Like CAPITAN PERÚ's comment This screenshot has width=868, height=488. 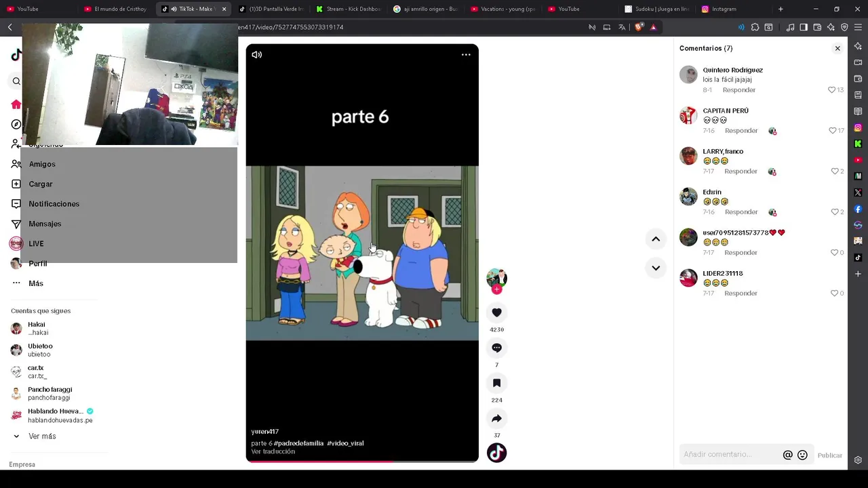pos(833,130)
